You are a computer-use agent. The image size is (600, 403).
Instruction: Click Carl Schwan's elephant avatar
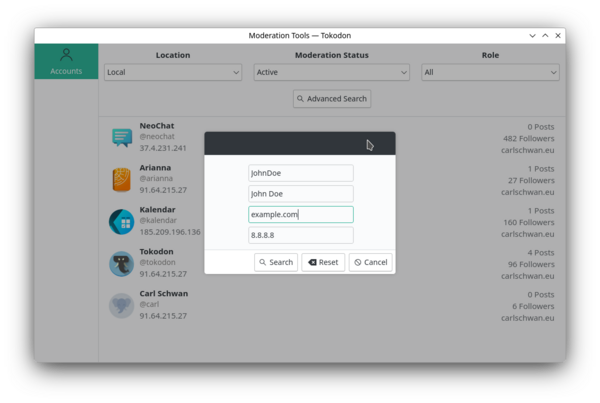tap(122, 305)
